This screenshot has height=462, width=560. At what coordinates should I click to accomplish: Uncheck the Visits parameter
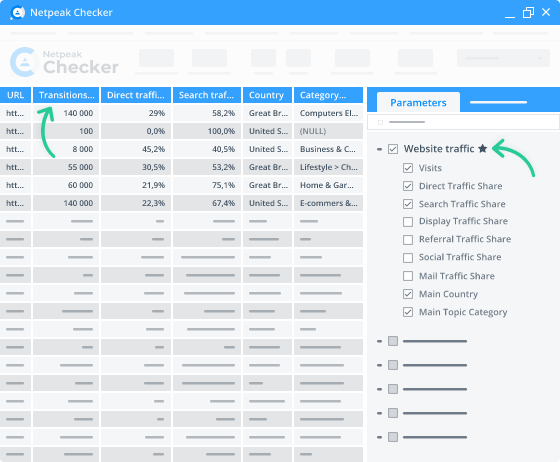click(x=408, y=168)
